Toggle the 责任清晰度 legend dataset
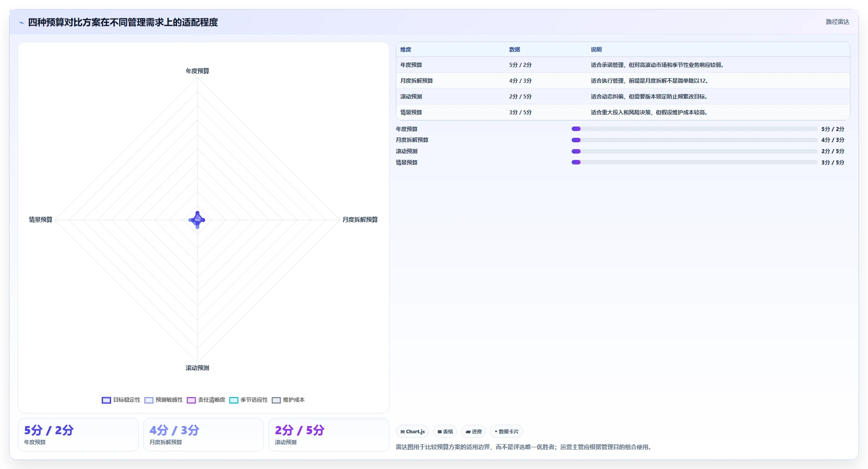This screenshot has width=868, height=469. 206,400
